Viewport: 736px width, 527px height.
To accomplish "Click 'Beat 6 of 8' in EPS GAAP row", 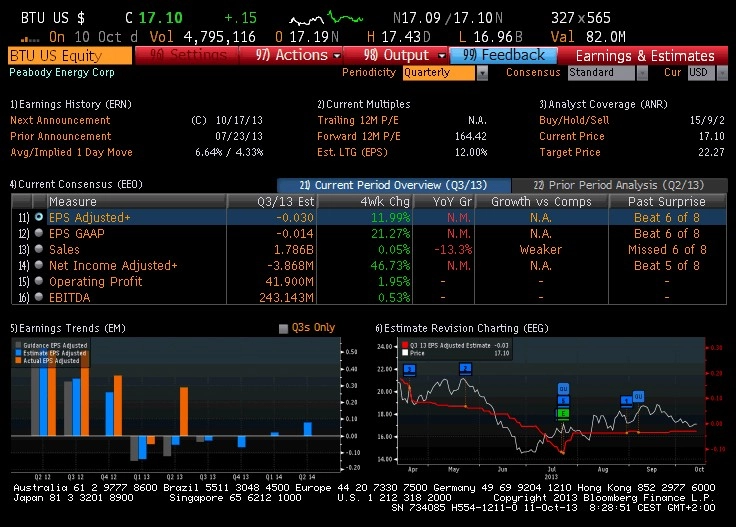I will tap(667, 233).
